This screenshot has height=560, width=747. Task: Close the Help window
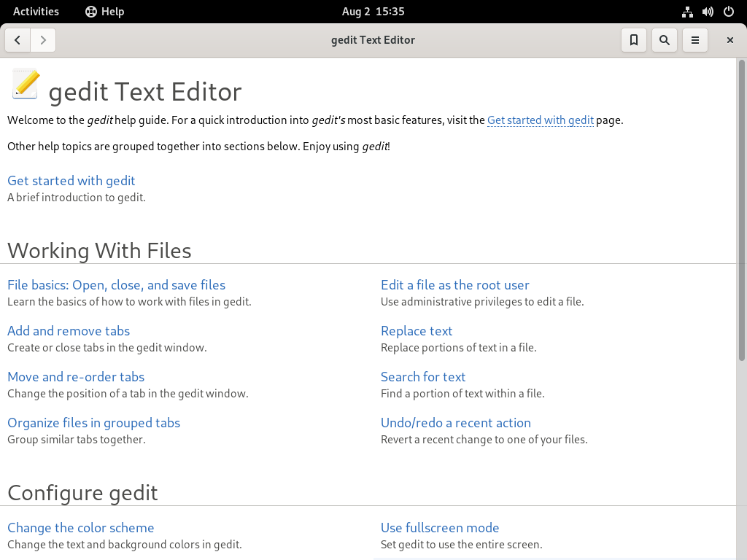point(729,40)
